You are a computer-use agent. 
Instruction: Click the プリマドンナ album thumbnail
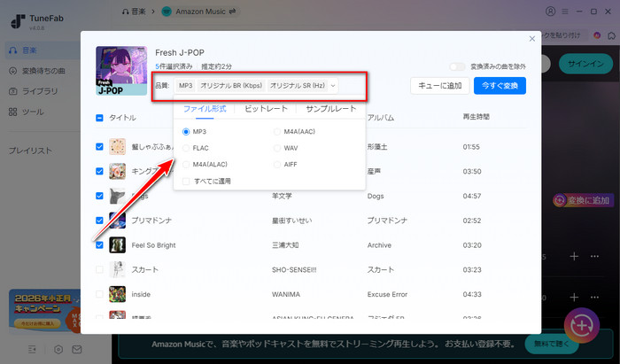118,221
